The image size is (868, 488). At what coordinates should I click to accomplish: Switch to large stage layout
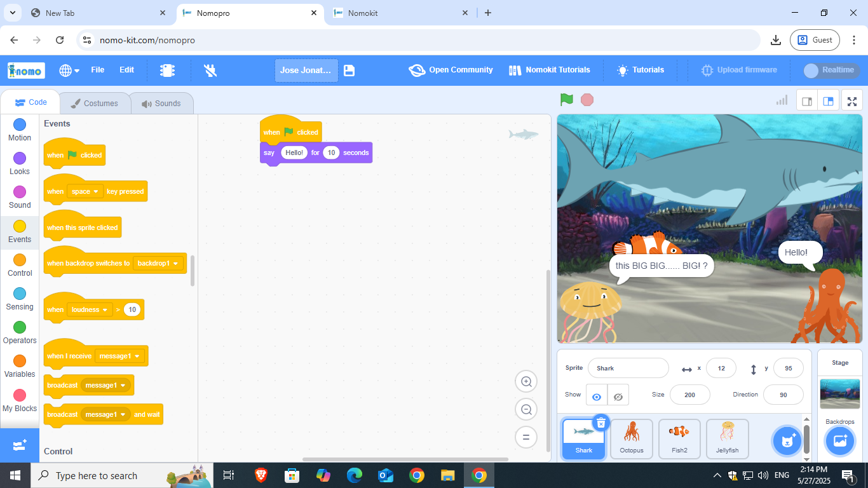[x=828, y=101]
